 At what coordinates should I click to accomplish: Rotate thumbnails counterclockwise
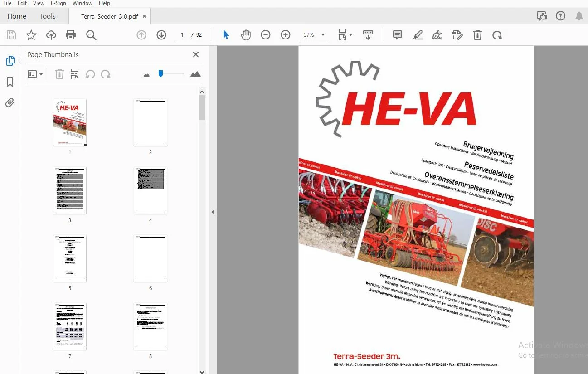pos(90,74)
